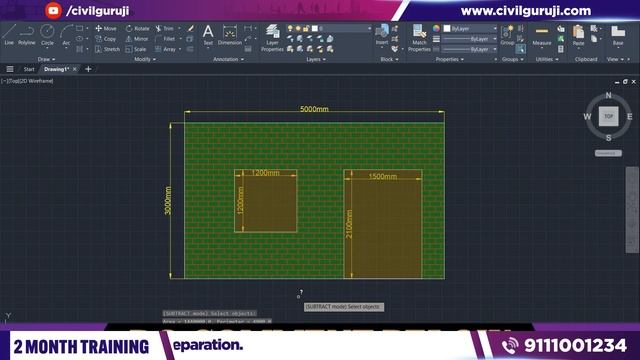640x360 pixels.
Task: Click the Move tool
Action: (x=106, y=29)
